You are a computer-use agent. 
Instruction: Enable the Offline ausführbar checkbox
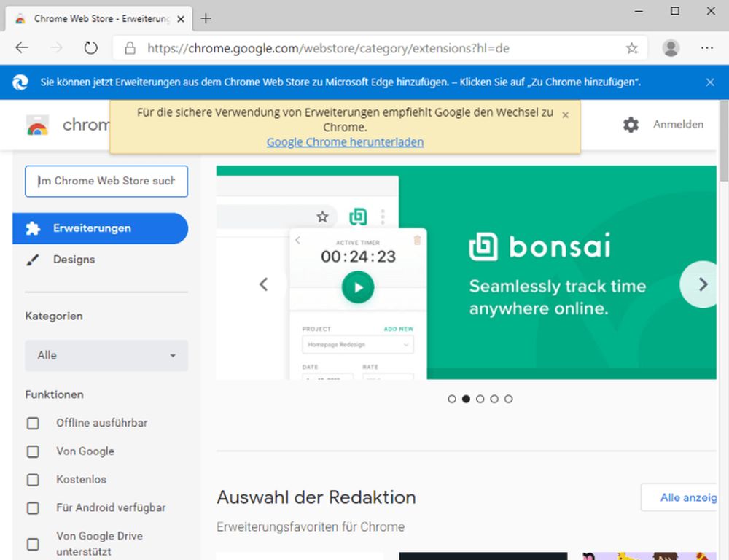click(x=33, y=423)
